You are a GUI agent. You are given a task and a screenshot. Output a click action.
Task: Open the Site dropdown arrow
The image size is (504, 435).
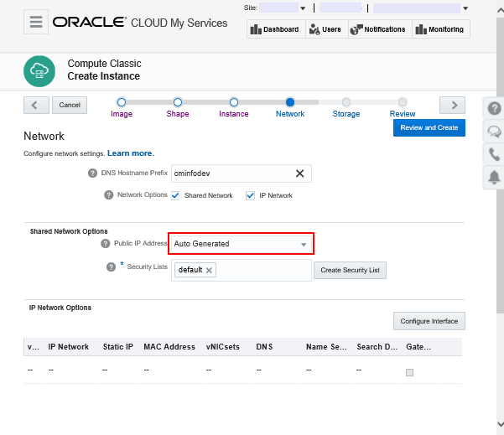tap(303, 8)
